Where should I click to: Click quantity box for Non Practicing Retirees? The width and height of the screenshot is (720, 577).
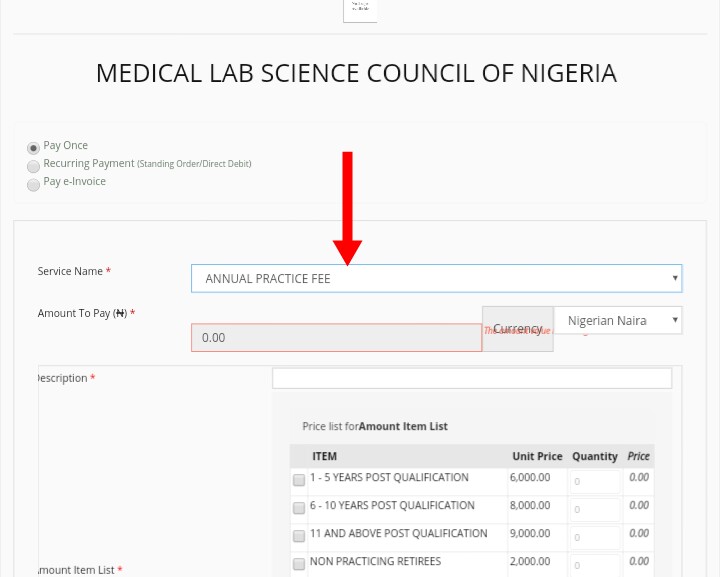(595, 565)
